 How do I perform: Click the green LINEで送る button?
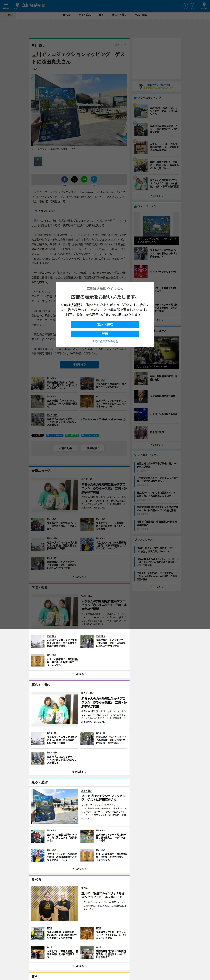coord(72,435)
